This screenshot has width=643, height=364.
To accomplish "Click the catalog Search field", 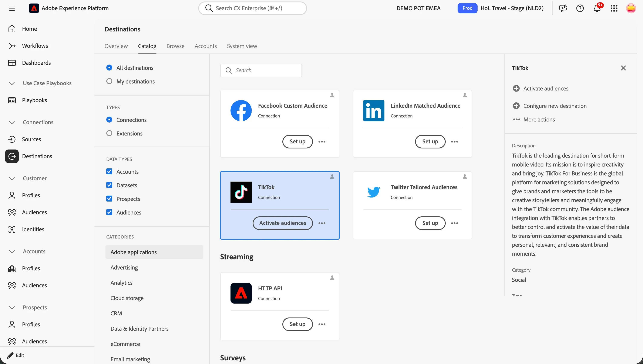I will (x=261, y=70).
